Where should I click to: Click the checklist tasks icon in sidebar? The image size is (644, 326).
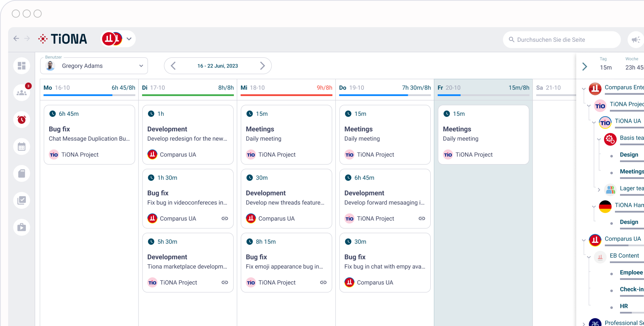[22, 200]
